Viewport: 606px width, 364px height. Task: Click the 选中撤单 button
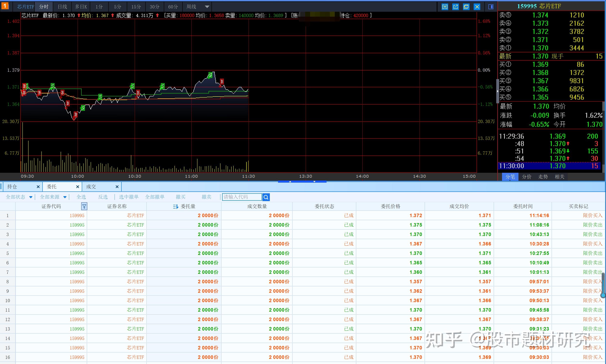pyautogui.click(x=129, y=197)
